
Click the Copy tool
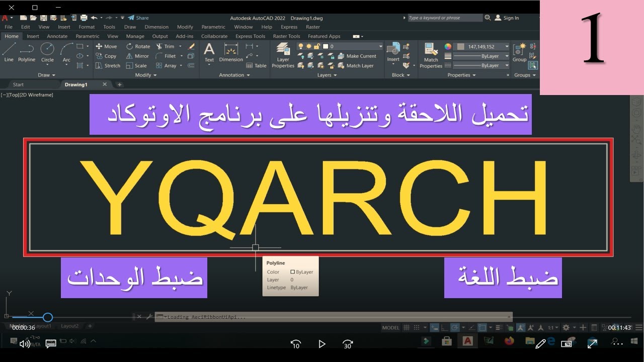click(106, 56)
